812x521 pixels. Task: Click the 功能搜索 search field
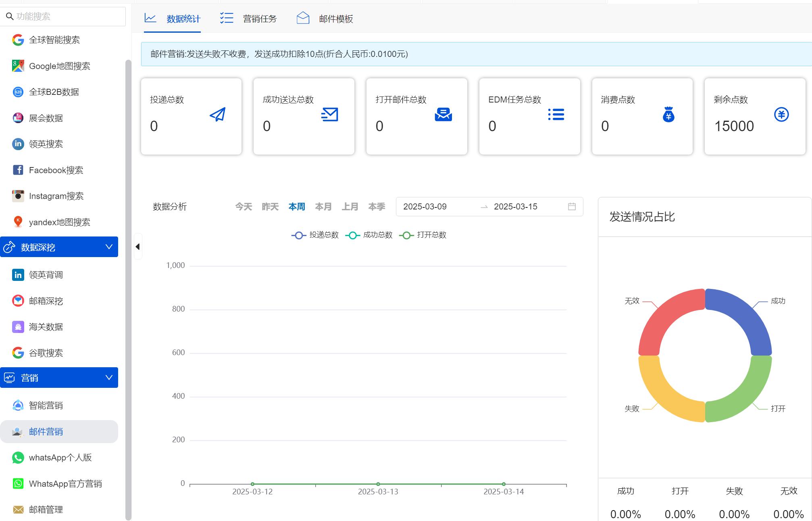point(65,16)
